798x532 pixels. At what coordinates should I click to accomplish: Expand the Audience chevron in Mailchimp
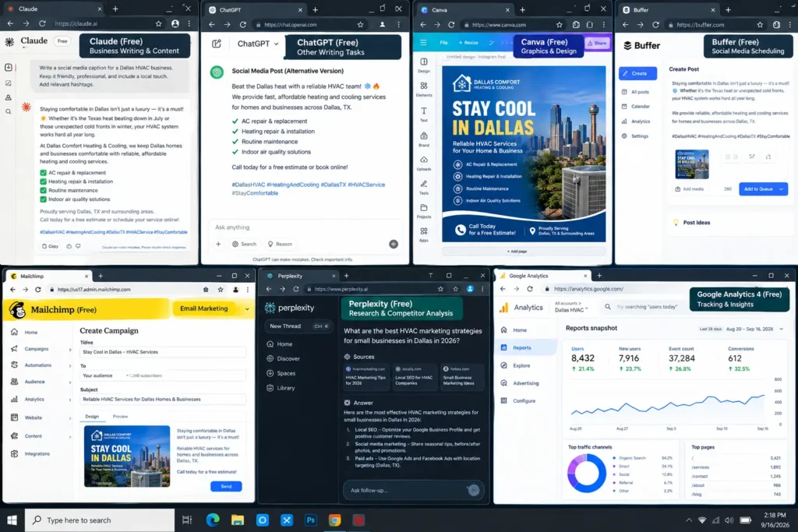pos(70,382)
